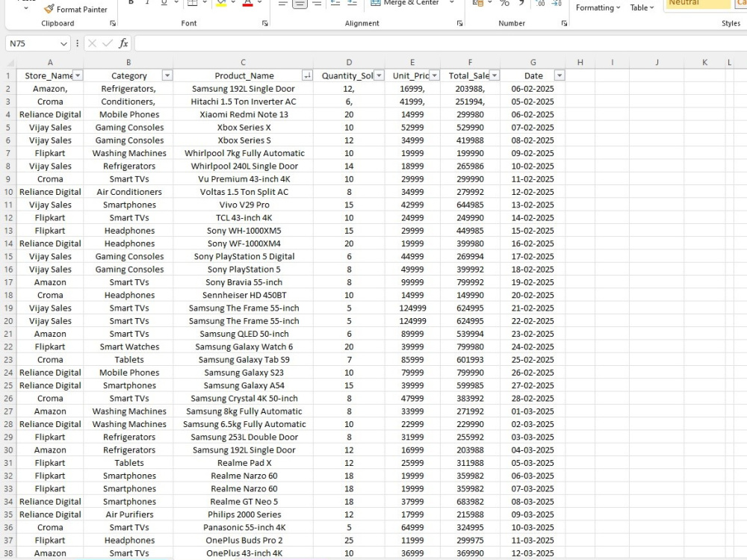747x560 pixels.
Task: Click the formula Enter checkmark icon
Action: [108, 43]
